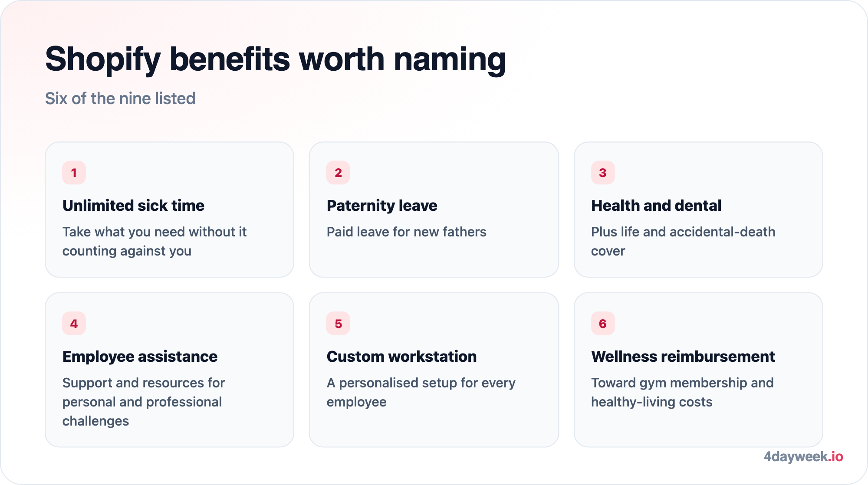Select the Wellness reimbursement heading
The height and width of the screenshot is (485, 868).
pos(683,357)
